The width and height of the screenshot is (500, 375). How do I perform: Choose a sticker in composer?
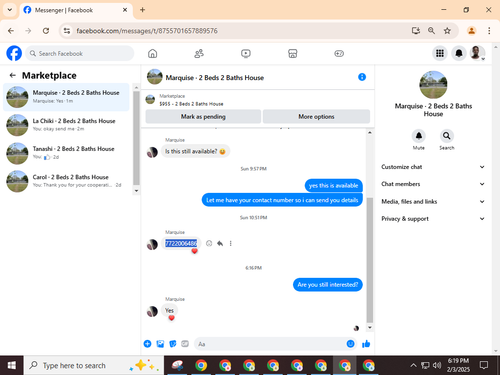(173, 344)
